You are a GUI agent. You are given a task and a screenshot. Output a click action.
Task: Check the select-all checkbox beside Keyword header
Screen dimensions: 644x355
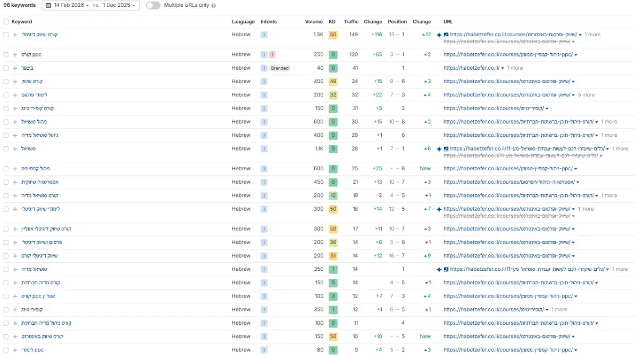6,22
